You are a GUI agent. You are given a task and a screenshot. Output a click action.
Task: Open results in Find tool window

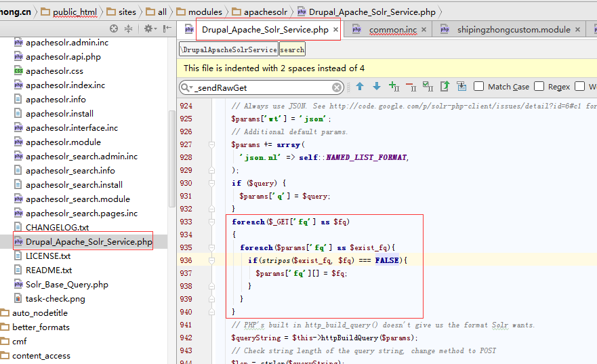(x=445, y=87)
